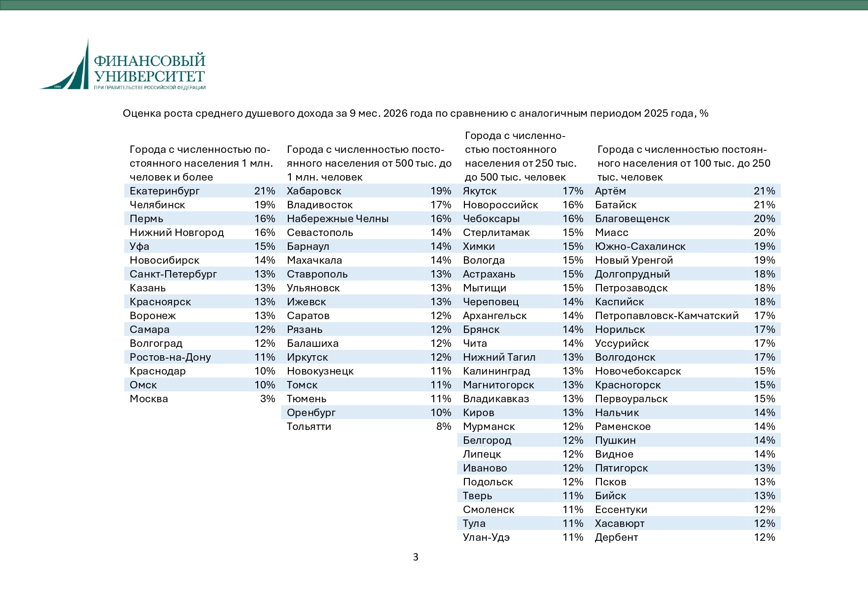
Task: Click the от 250 тыс. до 500 тыс. header
Action: point(521,156)
